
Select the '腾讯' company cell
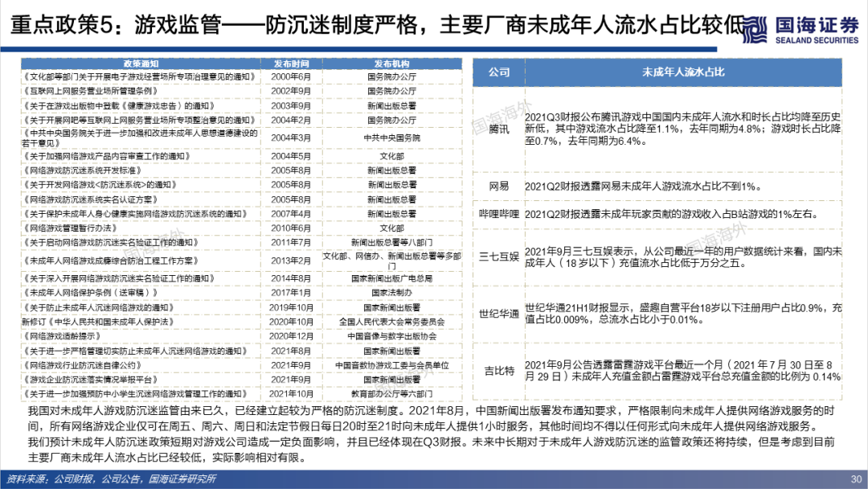(499, 129)
